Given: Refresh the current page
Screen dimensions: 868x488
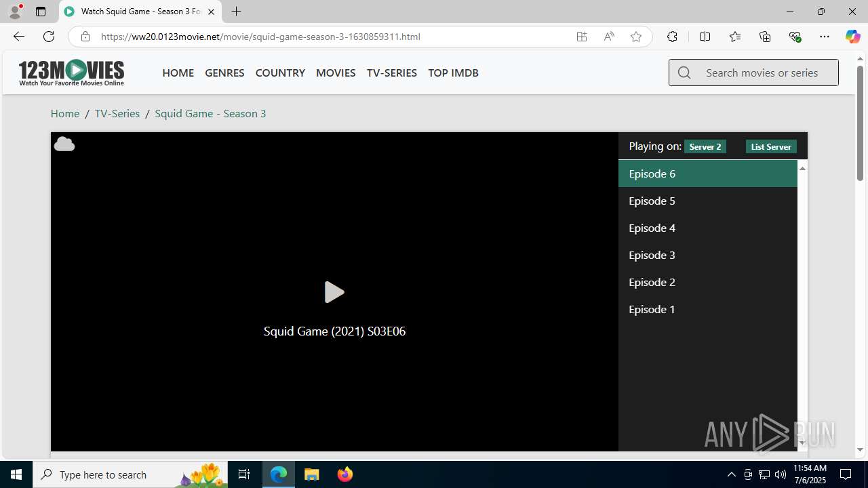Looking at the screenshot, I should point(49,37).
